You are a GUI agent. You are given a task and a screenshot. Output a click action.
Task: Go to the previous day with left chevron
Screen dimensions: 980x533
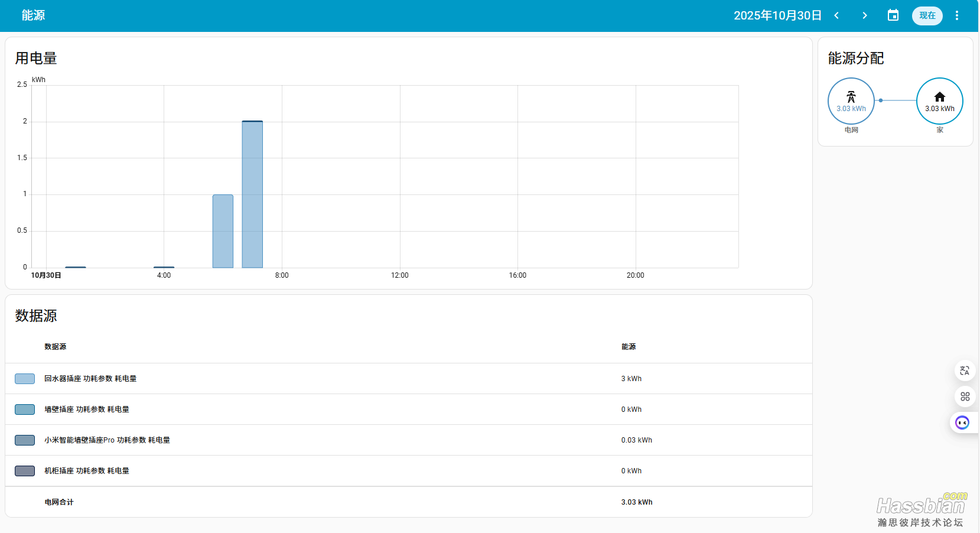coord(836,15)
